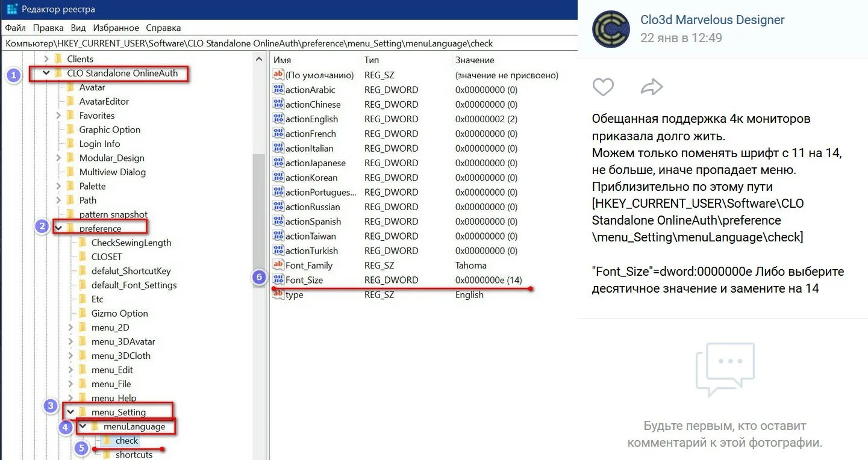Select the actionJapanese value name
Viewport: 868px width, 460px height.
coord(316,163)
